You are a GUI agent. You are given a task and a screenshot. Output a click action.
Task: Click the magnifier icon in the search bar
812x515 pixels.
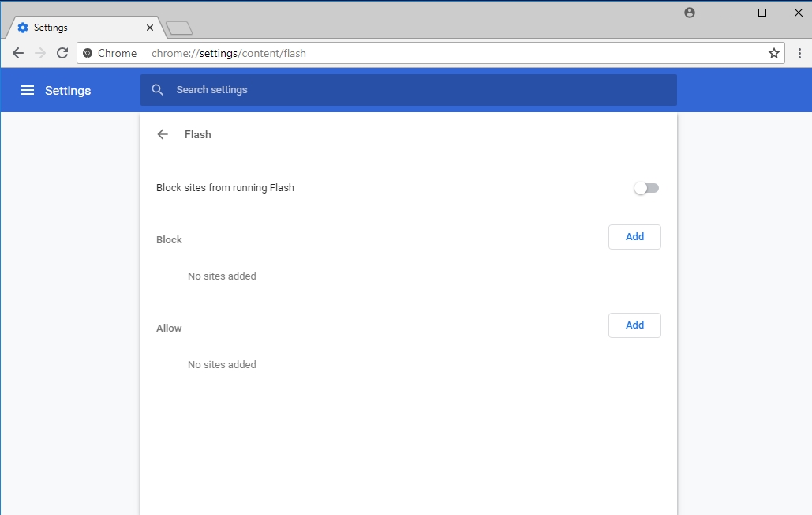[158, 90]
